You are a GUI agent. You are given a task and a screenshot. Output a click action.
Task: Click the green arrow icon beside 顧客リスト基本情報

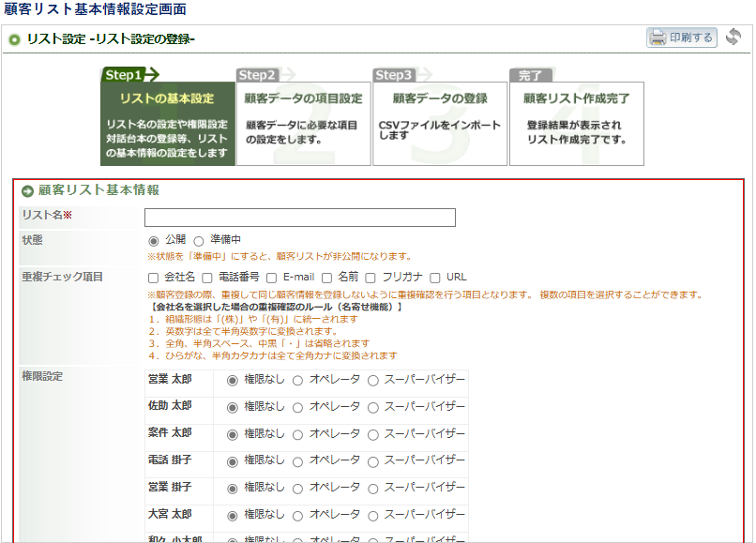27,191
